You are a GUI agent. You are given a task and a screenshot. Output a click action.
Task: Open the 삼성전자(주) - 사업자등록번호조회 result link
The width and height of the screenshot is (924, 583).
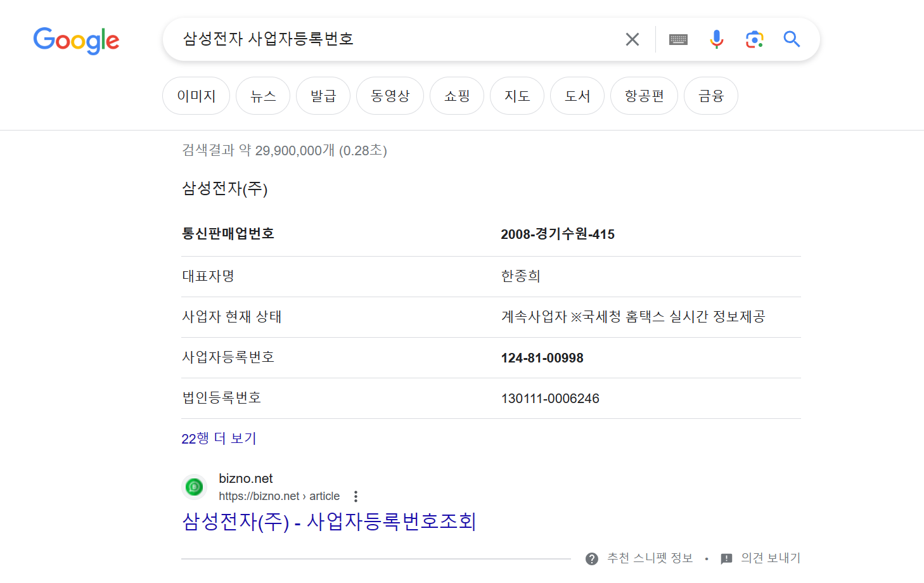tap(329, 522)
